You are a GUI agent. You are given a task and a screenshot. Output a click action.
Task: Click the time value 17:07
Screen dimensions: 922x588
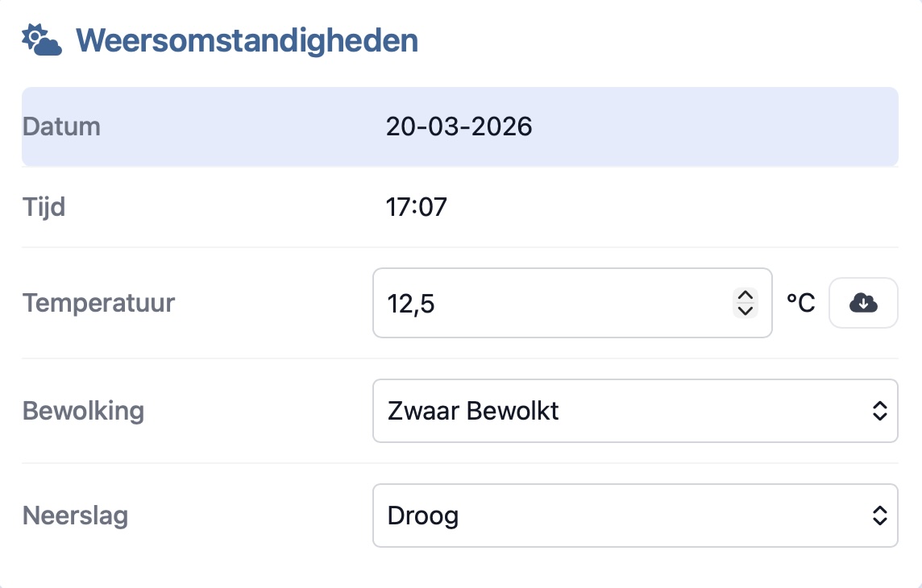coord(417,207)
